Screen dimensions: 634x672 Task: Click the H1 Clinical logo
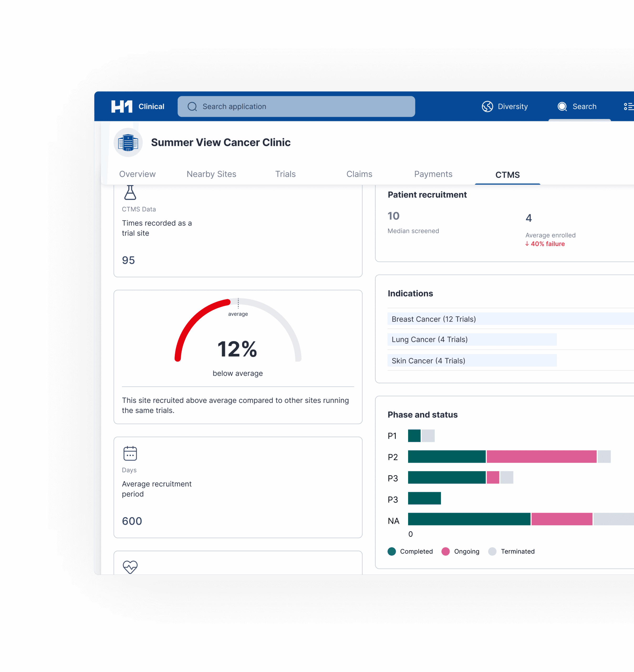(x=138, y=107)
